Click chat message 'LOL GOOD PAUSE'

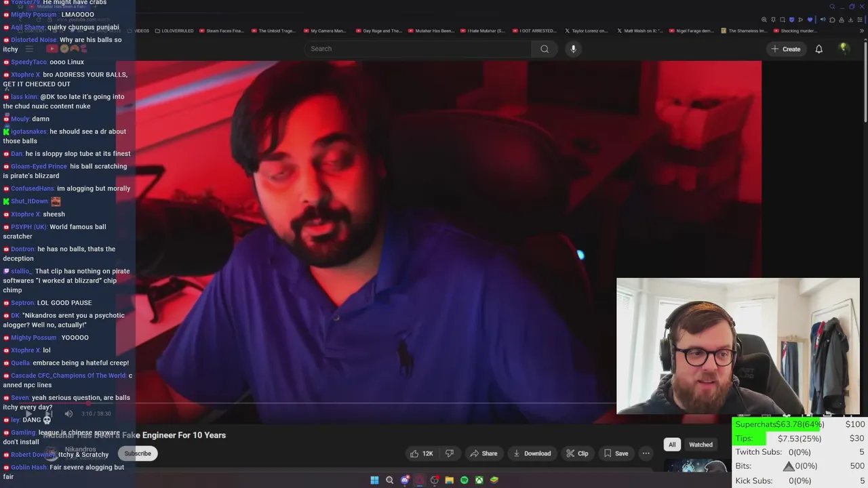[x=64, y=303]
